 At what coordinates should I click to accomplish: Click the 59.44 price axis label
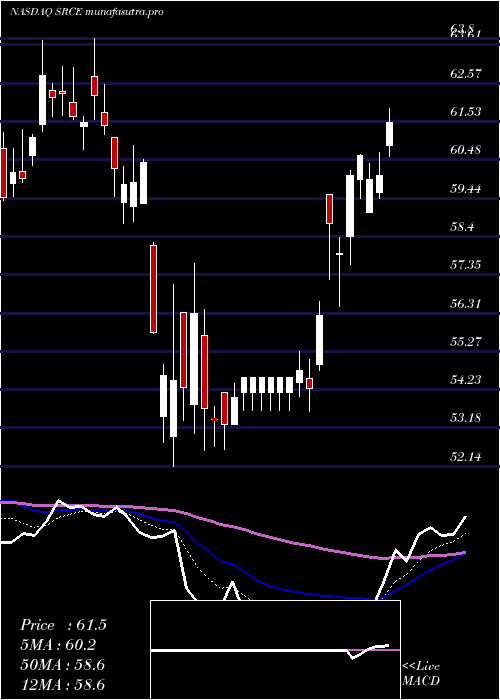click(x=466, y=188)
